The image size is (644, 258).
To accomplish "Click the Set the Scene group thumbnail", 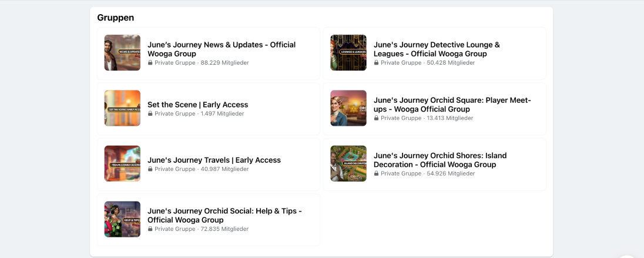I will coord(122,108).
